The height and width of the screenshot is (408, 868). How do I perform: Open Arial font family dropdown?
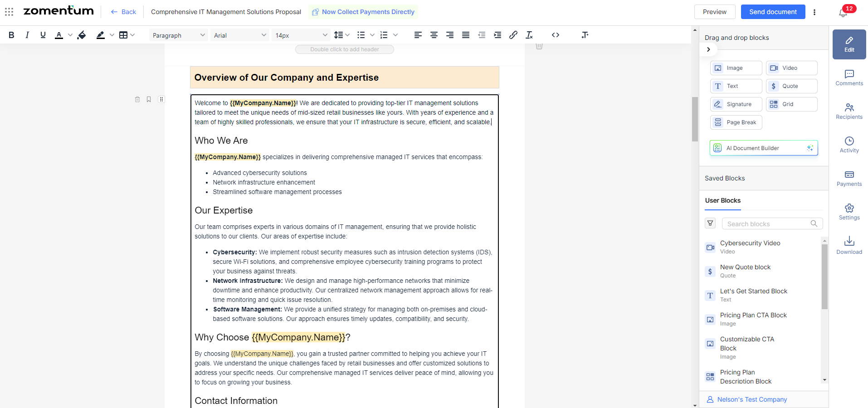click(239, 35)
